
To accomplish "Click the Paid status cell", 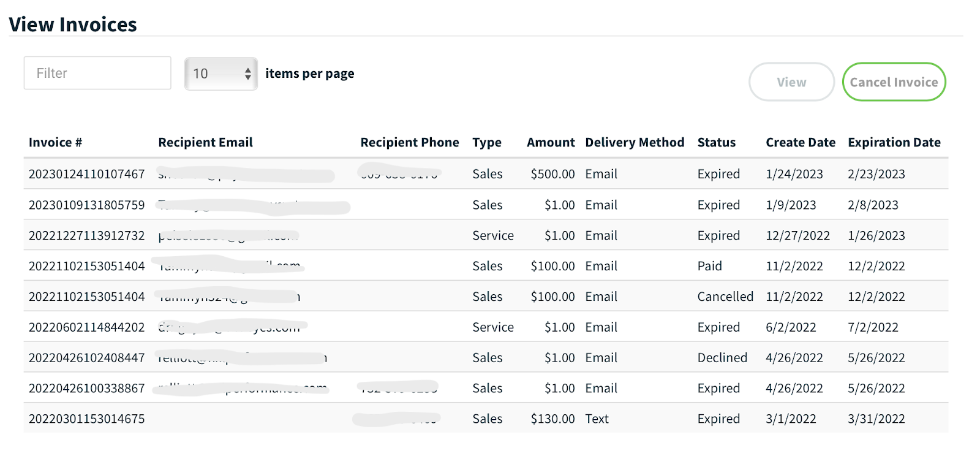I will point(709,266).
